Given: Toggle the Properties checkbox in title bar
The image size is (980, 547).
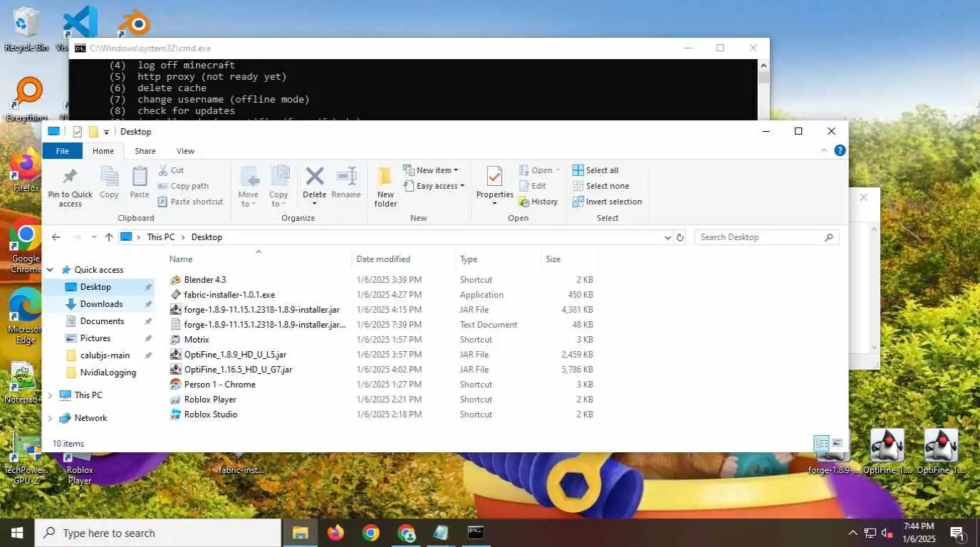Looking at the screenshot, I should 77,132.
